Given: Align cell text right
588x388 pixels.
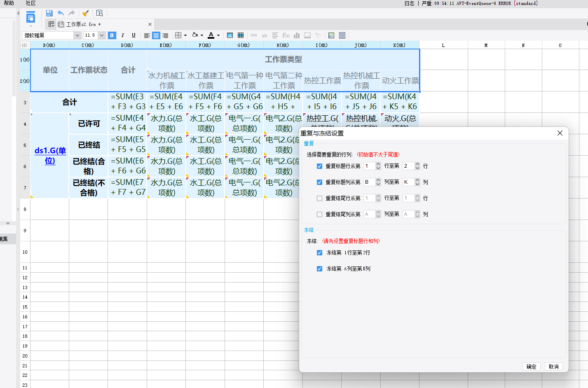Looking at the screenshot, I should pos(165,35).
